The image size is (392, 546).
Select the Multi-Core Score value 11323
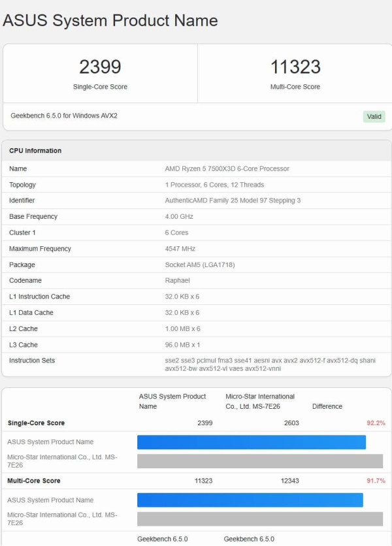click(x=293, y=67)
